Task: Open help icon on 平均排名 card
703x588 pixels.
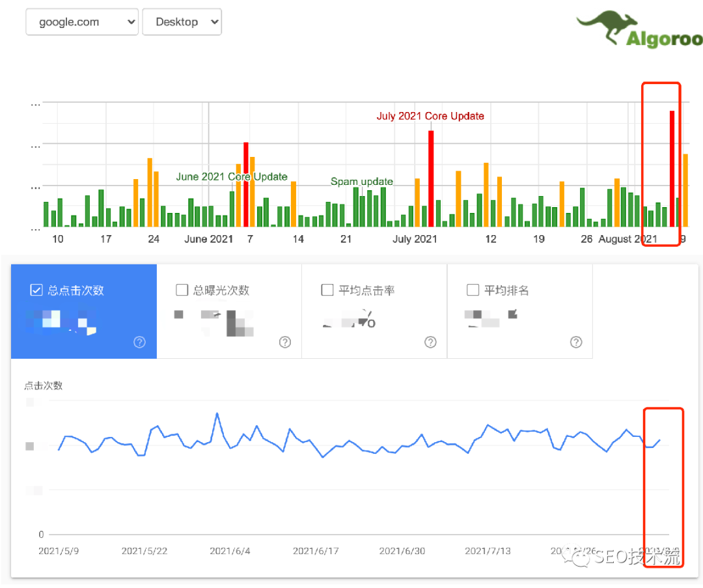Action: [575, 341]
